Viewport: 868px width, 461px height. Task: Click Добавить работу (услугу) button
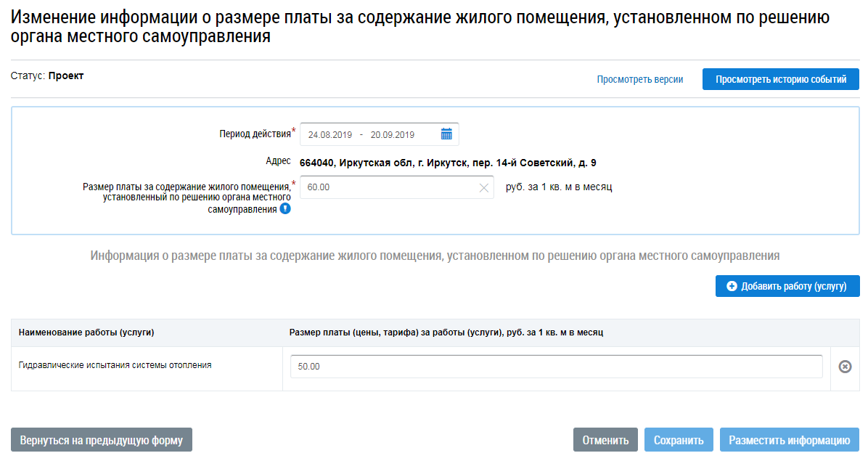(787, 286)
